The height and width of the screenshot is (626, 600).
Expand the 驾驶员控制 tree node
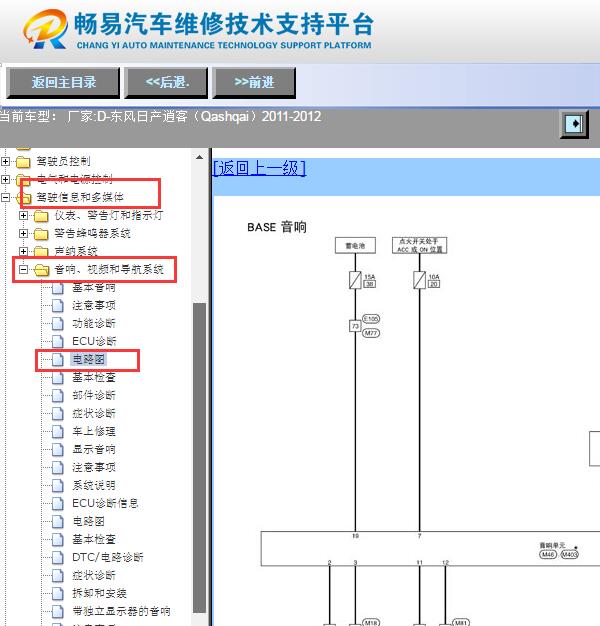point(6,162)
